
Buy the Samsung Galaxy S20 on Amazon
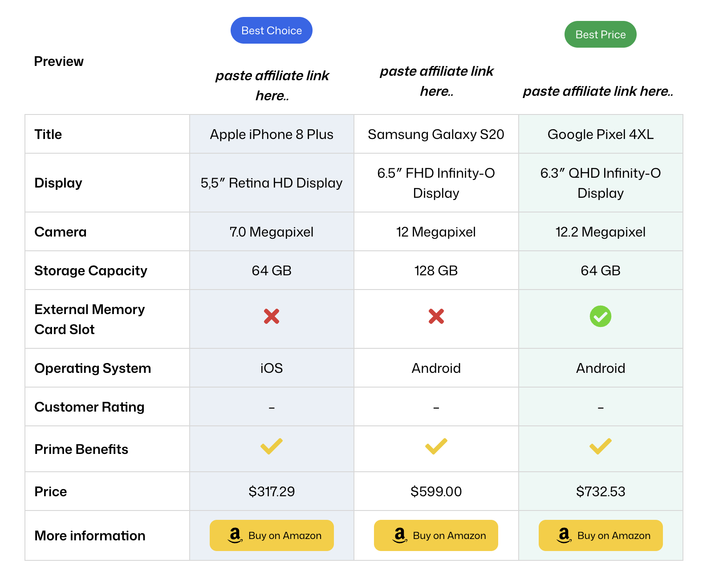point(436,535)
